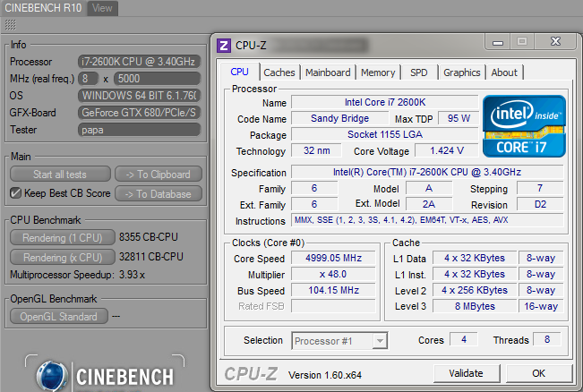Click the Stepping value 7
Viewport: 583px width, 392px height.
coord(540,188)
